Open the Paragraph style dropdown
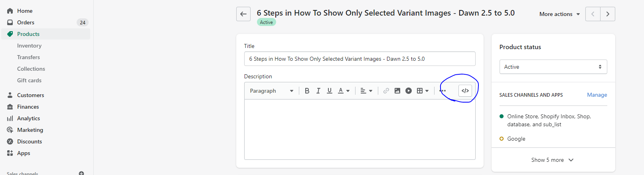Image resolution: width=644 pixels, height=175 pixels. click(x=272, y=91)
